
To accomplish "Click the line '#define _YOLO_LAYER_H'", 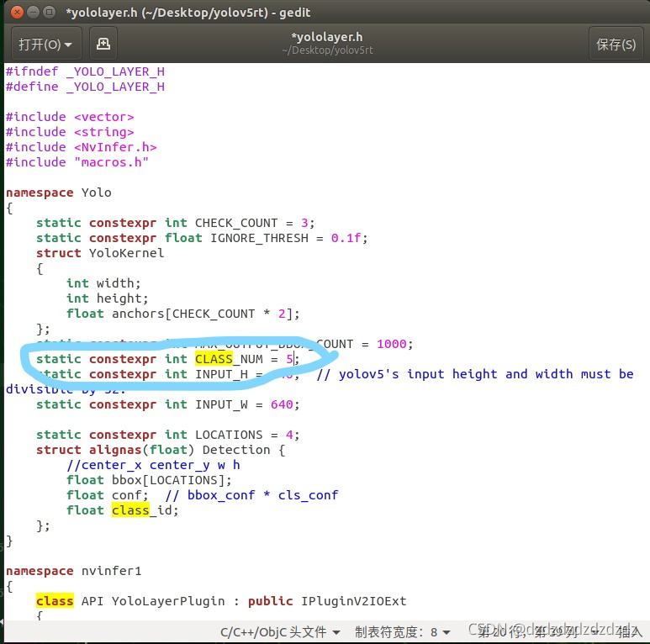I will point(86,87).
